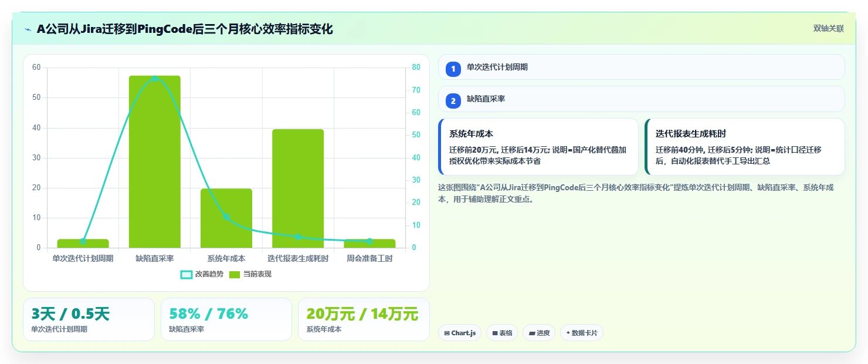The image size is (868, 364).
Task: Click the 20万元 / 14万元 metric value
Action: coord(362,314)
